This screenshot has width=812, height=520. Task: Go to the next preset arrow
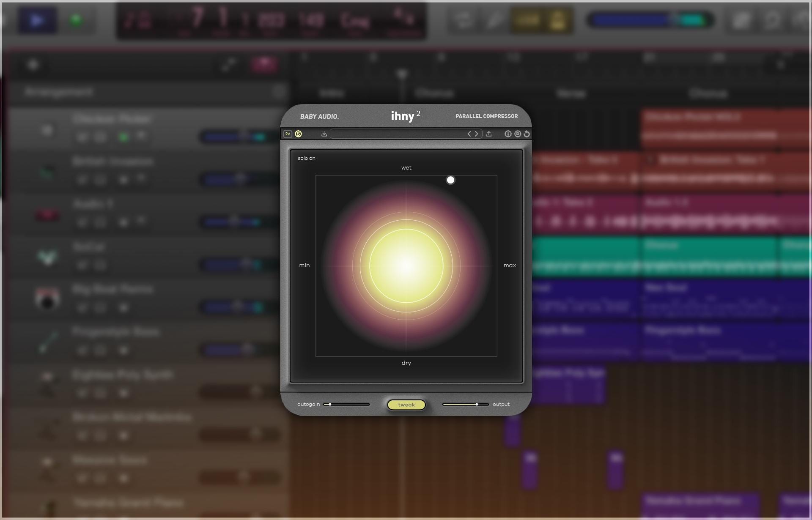pyautogui.click(x=477, y=134)
